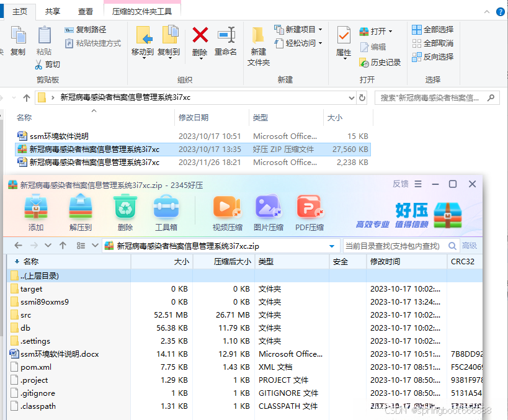
Task: Open HaoZip hamburger menu
Action: (418, 184)
